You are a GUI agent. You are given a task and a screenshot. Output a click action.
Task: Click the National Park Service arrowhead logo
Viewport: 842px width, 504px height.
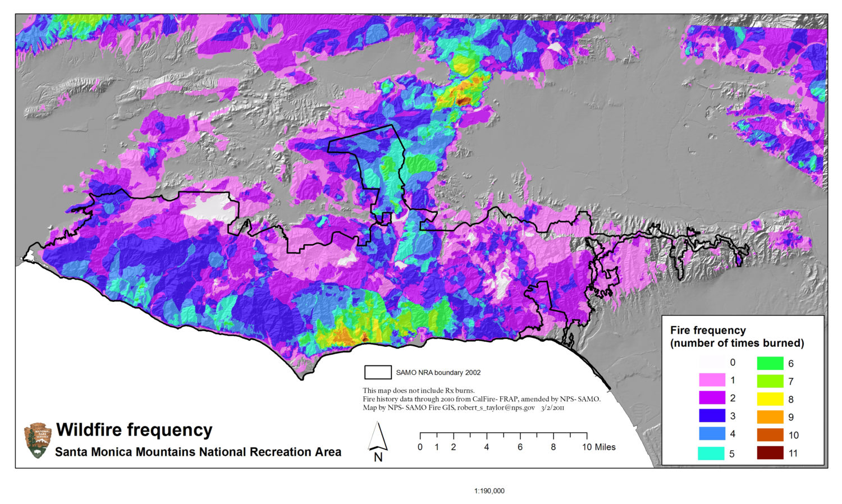pos(38,439)
